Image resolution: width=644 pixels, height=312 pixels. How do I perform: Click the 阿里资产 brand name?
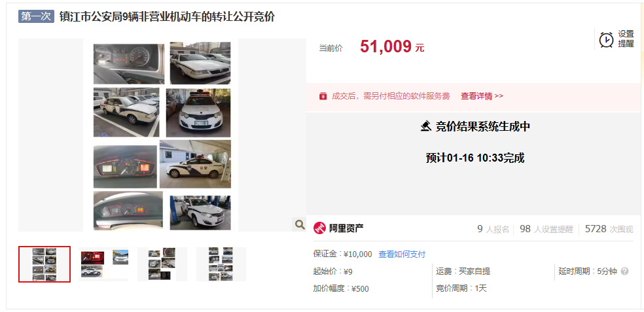pyautogui.click(x=346, y=228)
